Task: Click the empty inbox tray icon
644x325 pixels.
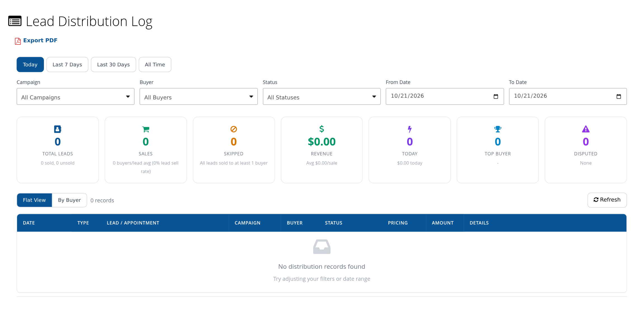Action: tap(322, 247)
